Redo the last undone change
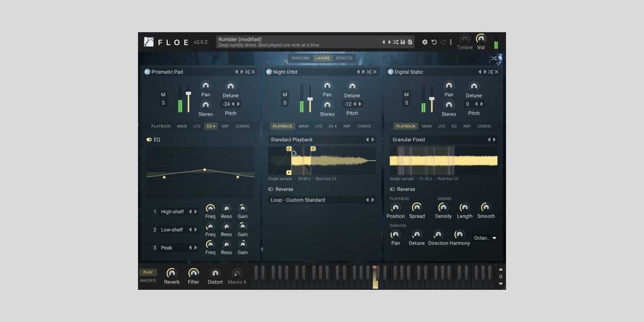 pyautogui.click(x=443, y=42)
